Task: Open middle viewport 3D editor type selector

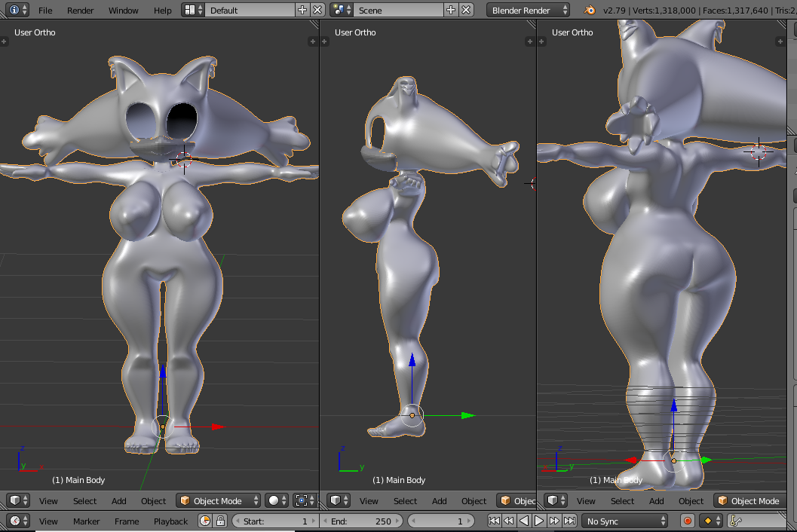Action: 339,500
